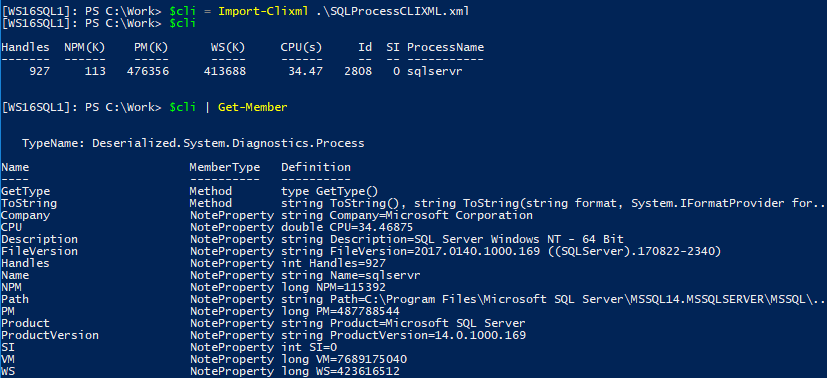The height and width of the screenshot is (378, 827).
Task: Click the ToString method name
Action: click(29, 203)
